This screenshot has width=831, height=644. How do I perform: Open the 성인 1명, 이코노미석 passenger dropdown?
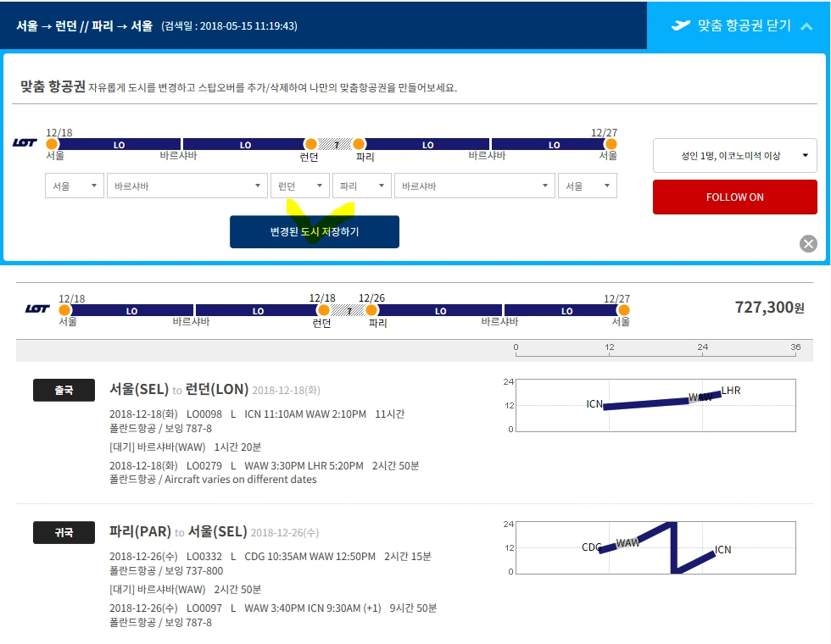734,155
